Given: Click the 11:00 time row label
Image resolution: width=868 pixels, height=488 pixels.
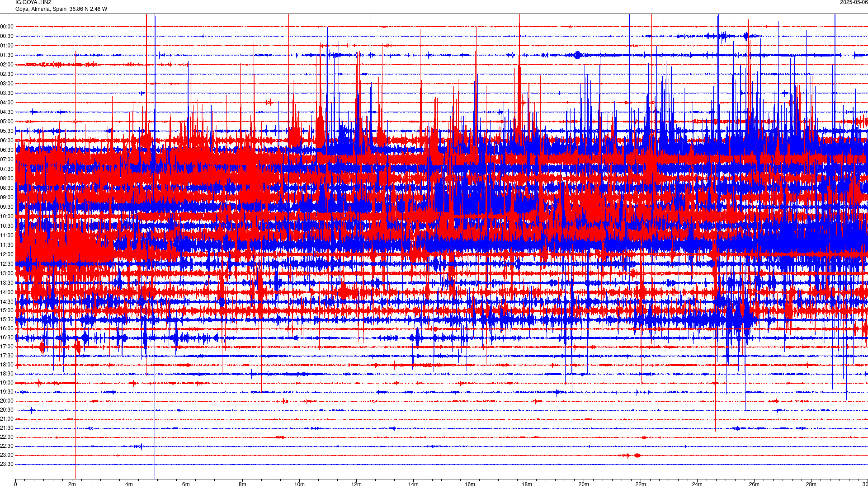Looking at the screenshot, I should (7, 235).
